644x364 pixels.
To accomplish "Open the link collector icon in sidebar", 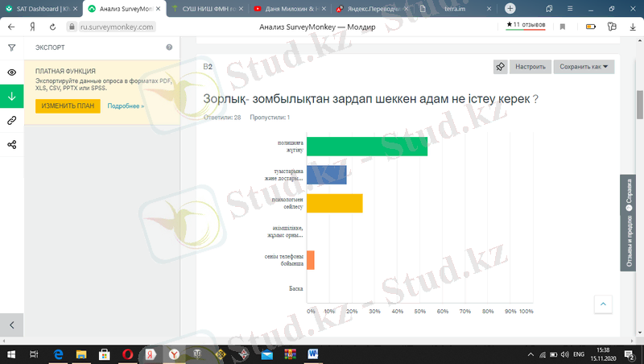I will click(x=11, y=120).
